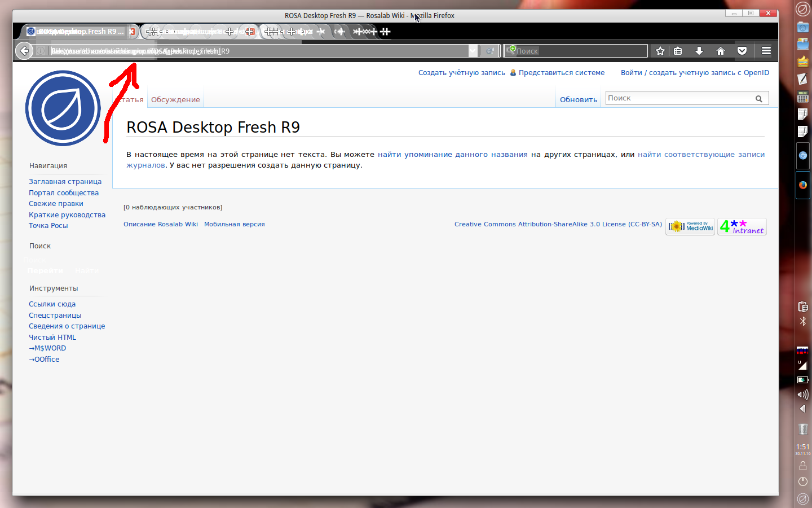This screenshot has width=812, height=508.
Task: Follow найти упоминание данного названия link
Action: [453, 155]
